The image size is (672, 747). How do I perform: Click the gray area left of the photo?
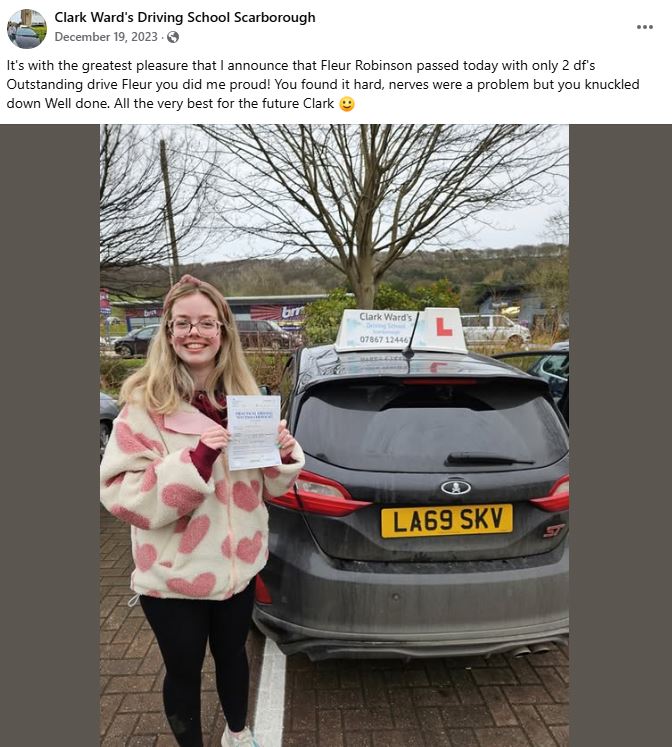pyautogui.click(x=50, y=435)
